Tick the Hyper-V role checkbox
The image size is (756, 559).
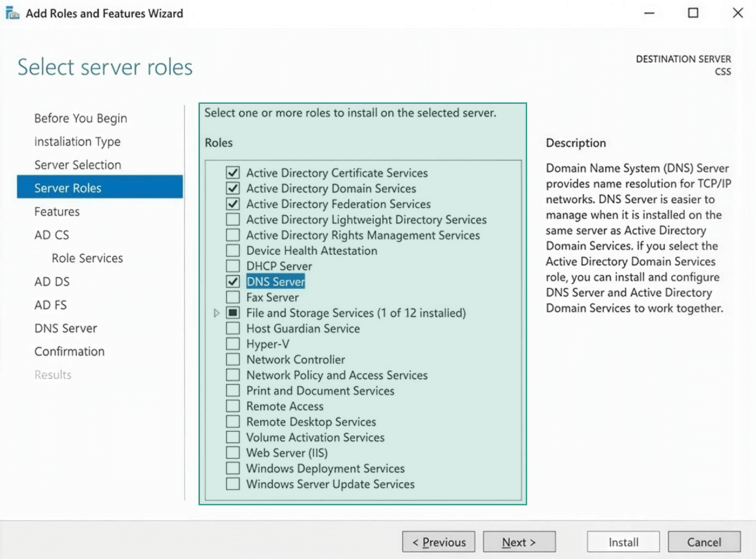[233, 344]
